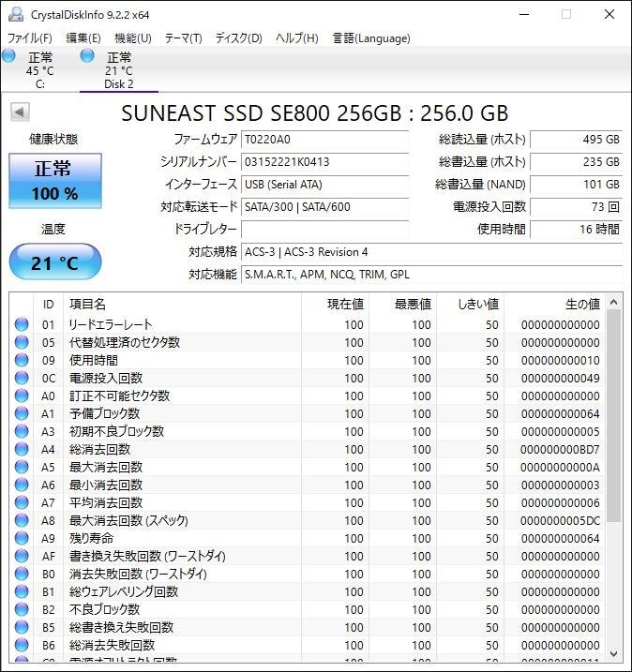
Task: Open the ディスク(D) menu
Action: click(x=238, y=38)
